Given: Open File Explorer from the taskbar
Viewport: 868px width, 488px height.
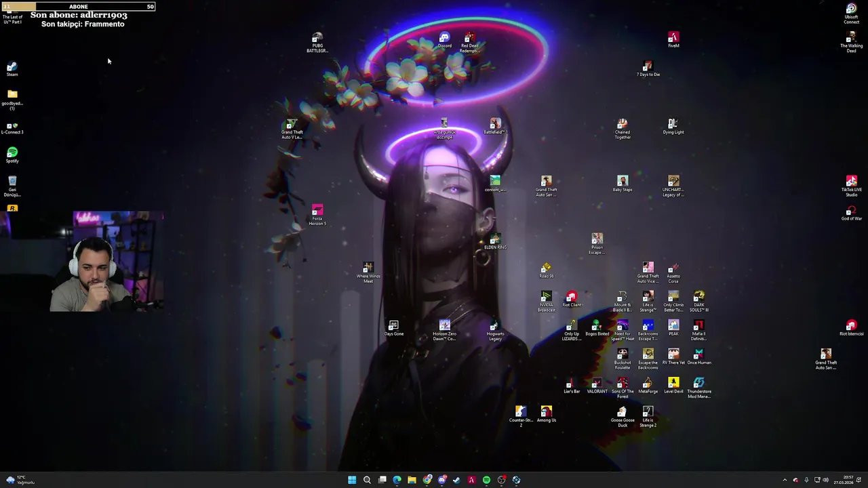Looking at the screenshot, I should 412,480.
